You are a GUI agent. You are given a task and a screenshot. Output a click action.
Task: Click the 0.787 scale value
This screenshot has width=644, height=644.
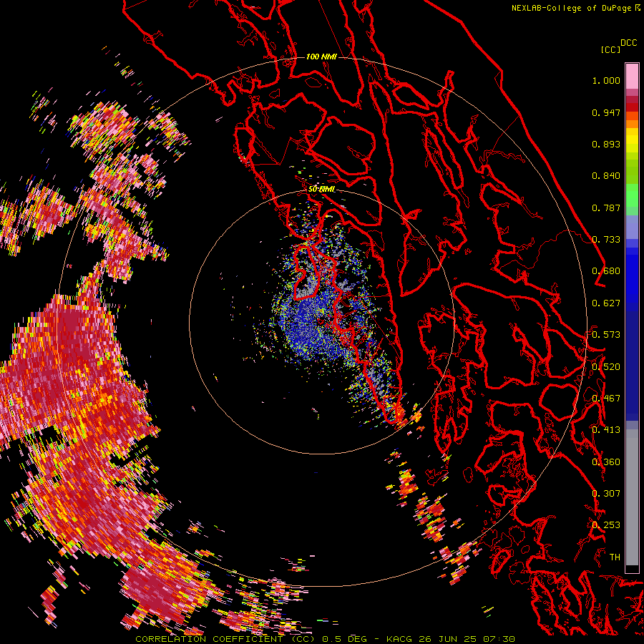pos(606,208)
